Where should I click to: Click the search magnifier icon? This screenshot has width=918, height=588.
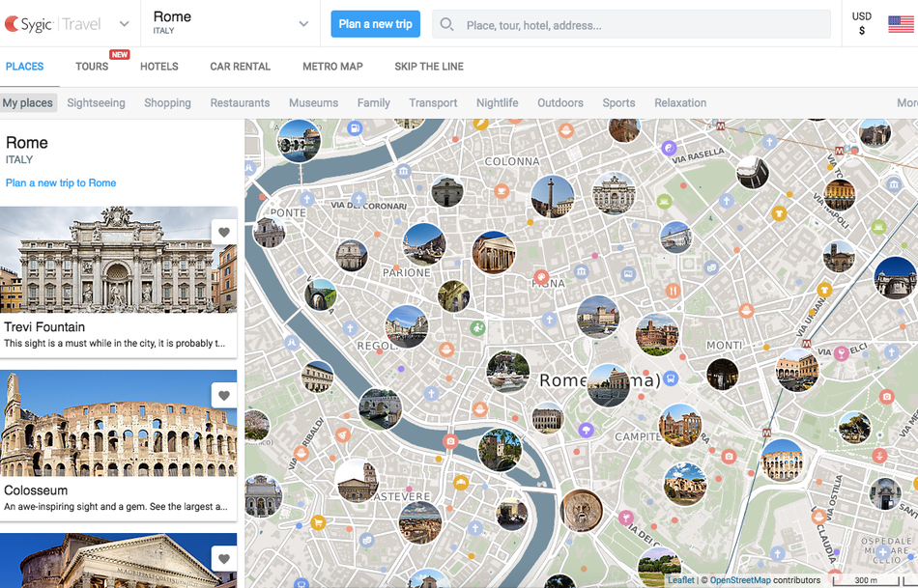click(x=447, y=24)
